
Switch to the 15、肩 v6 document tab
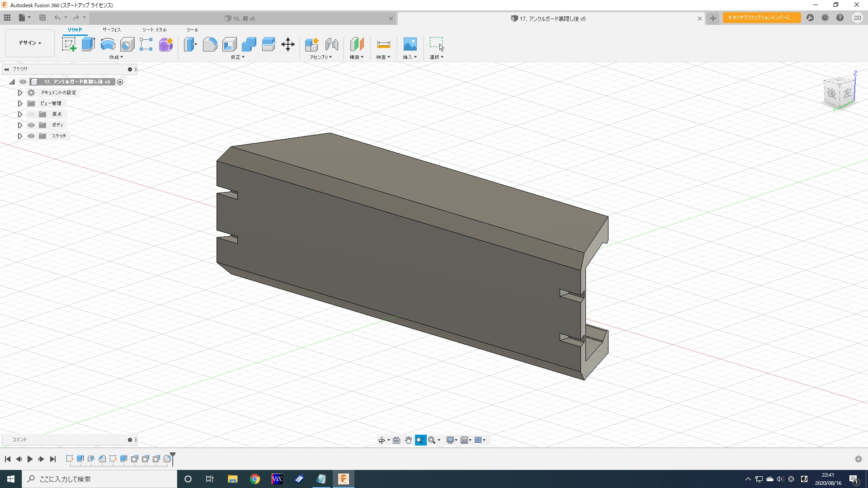pyautogui.click(x=244, y=19)
